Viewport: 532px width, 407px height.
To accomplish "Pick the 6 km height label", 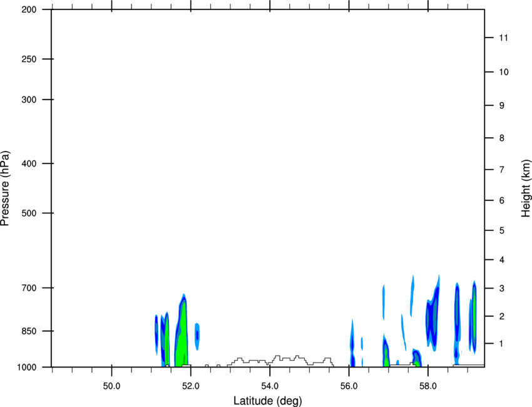I will point(502,200).
